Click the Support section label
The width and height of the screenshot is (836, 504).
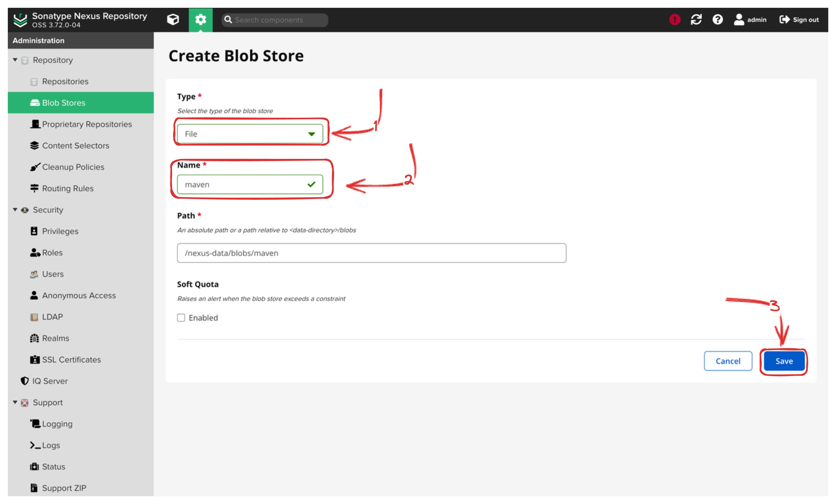click(x=47, y=402)
